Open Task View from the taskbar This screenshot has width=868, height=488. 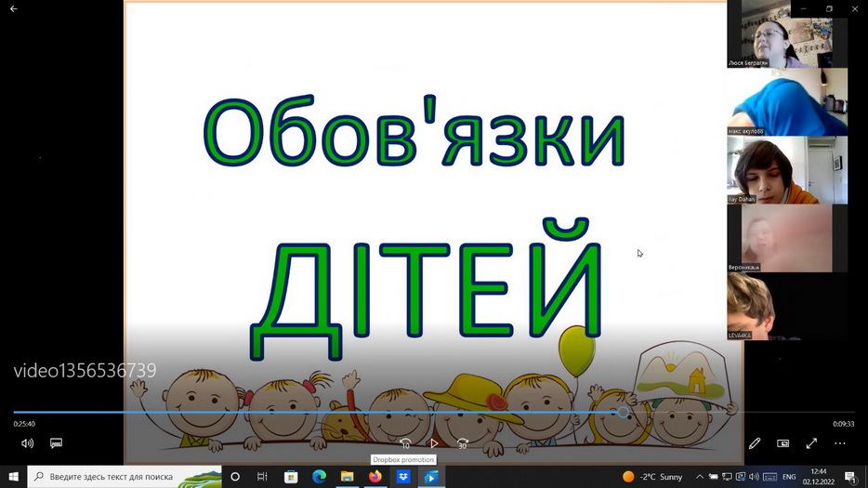point(262,477)
